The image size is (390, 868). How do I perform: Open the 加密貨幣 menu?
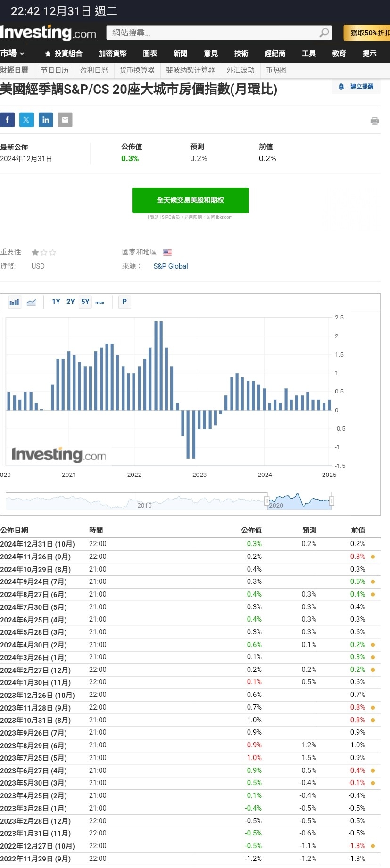113,54
